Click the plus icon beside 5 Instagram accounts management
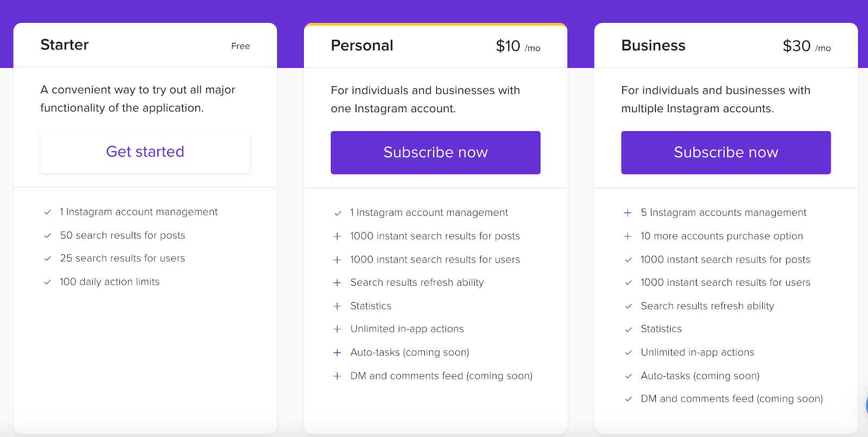 point(628,213)
